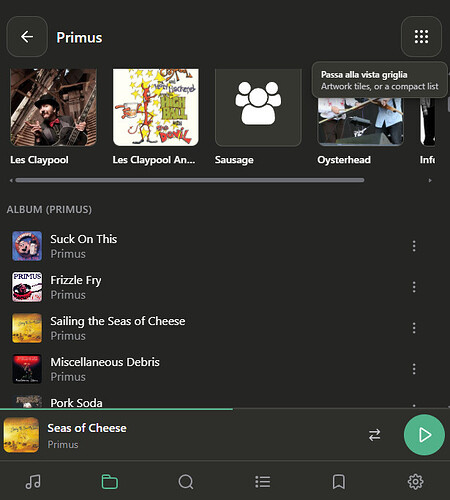The height and width of the screenshot is (500, 450).
Task: Click the playback progress bar
Action: click(x=225, y=409)
